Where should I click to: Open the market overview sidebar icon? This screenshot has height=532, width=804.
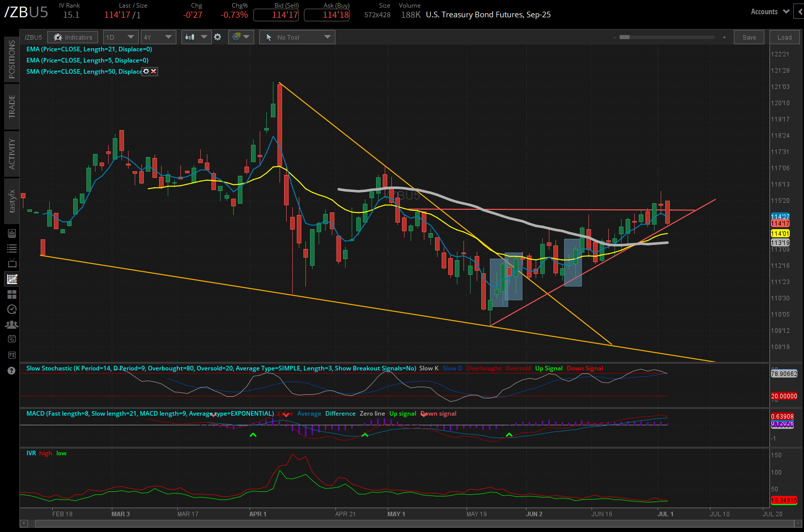click(12, 233)
